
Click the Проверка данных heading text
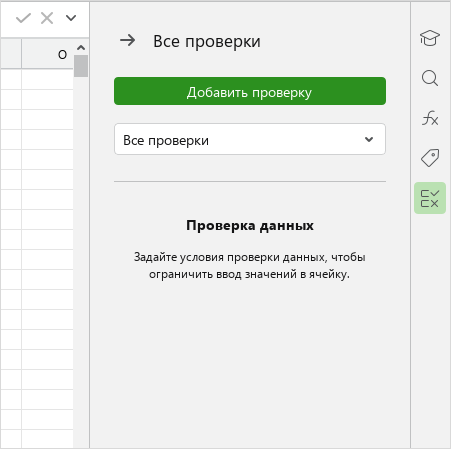250,226
